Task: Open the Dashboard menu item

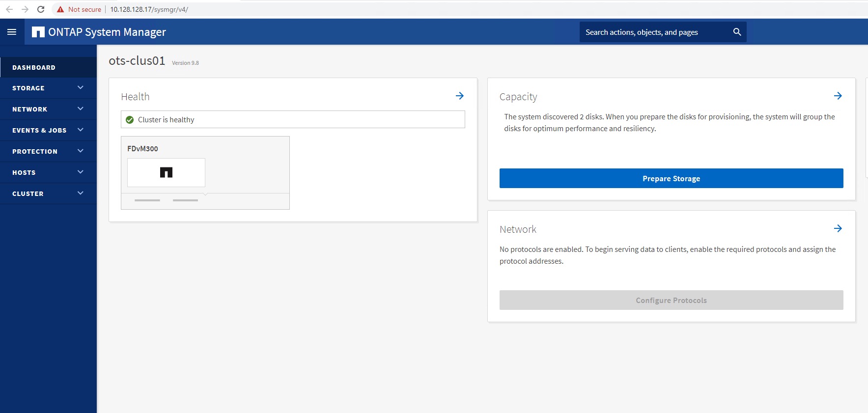Action: 34,67
